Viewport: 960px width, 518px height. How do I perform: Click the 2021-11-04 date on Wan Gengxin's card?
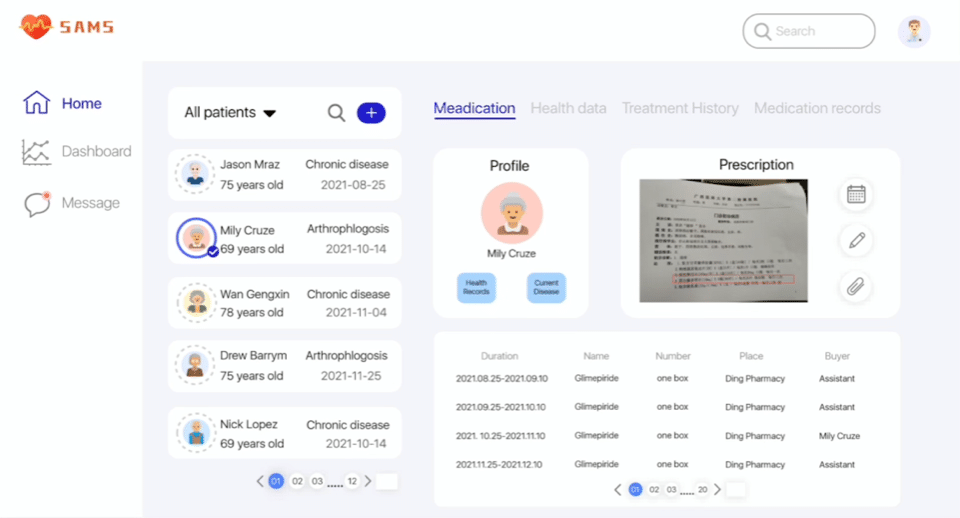pos(356,312)
